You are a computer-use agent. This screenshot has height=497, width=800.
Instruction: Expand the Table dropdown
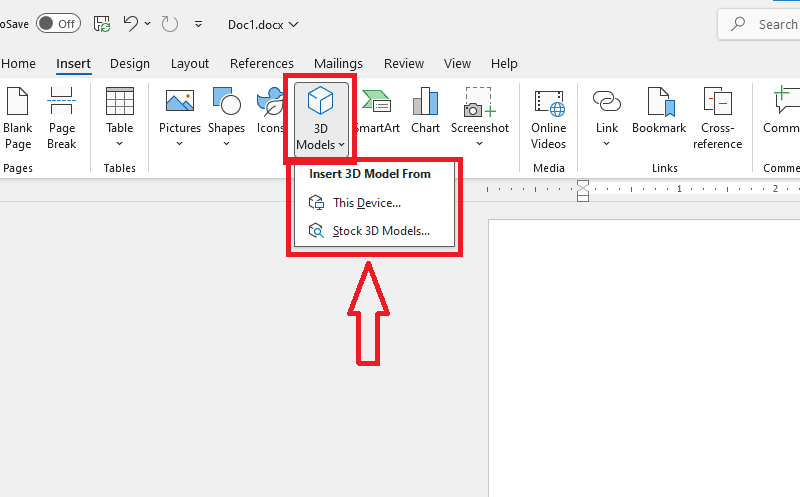pyautogui.click(x=119, y=118)
